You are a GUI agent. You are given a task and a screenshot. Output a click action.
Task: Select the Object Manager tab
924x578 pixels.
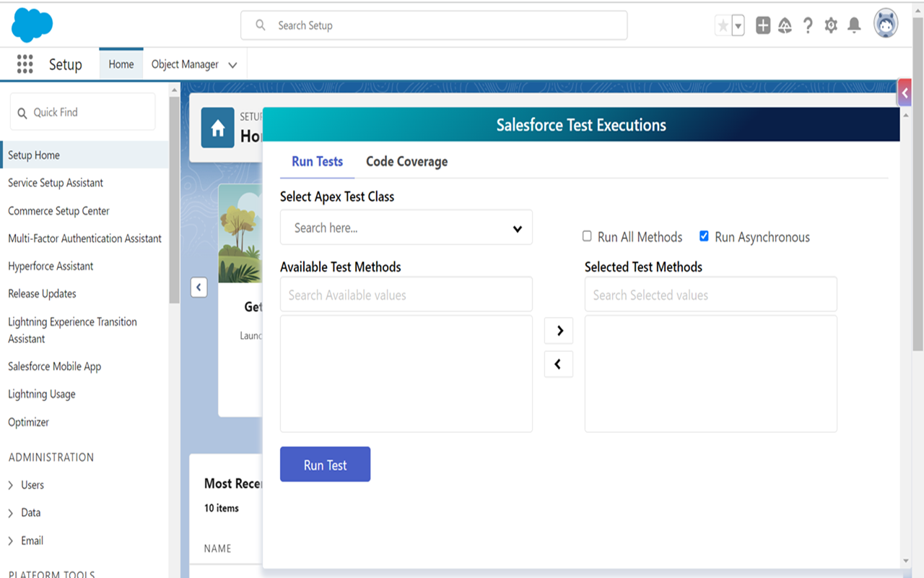[x=185, y=64]
